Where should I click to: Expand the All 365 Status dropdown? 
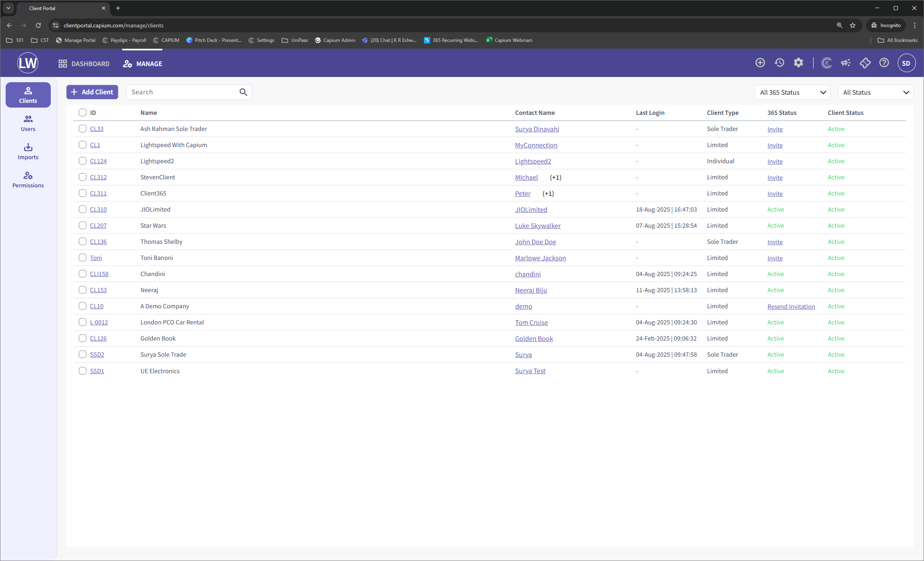tap(792, 92)
